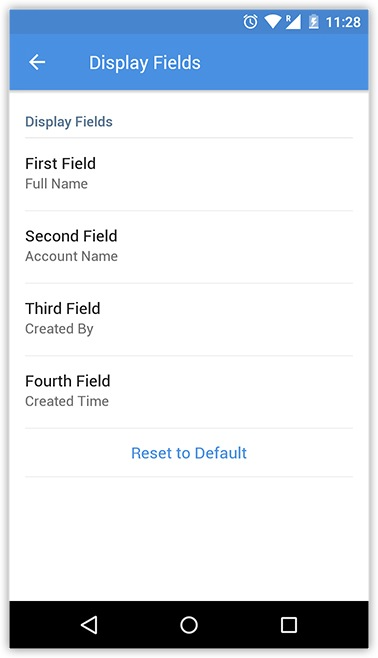Tap the Account Name value

click(x=71, y=256)
